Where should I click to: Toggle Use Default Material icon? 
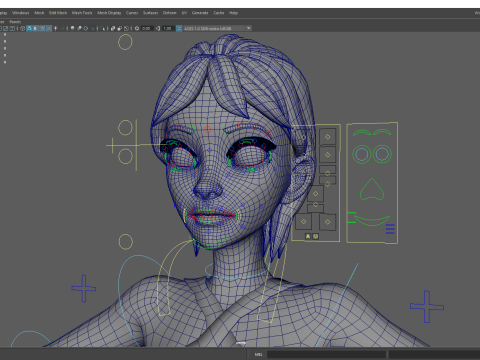(x=36, y=28)
